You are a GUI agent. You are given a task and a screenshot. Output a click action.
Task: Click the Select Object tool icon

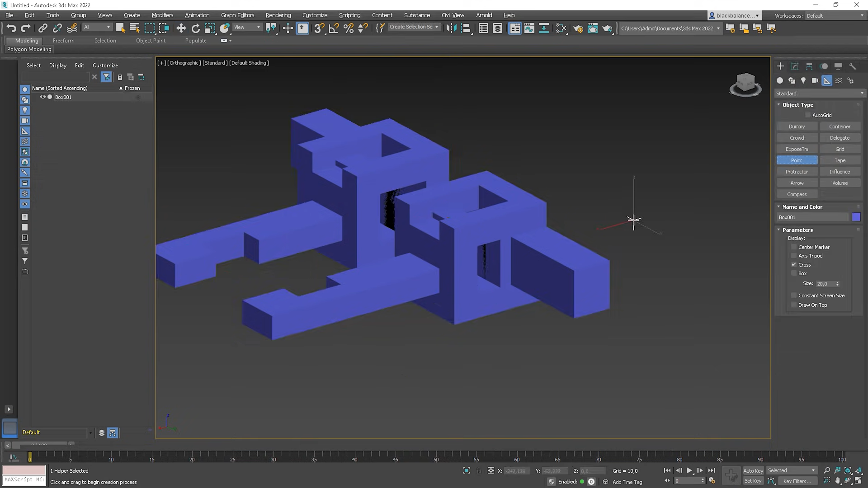pyautogui.click(x=120, y=28)
